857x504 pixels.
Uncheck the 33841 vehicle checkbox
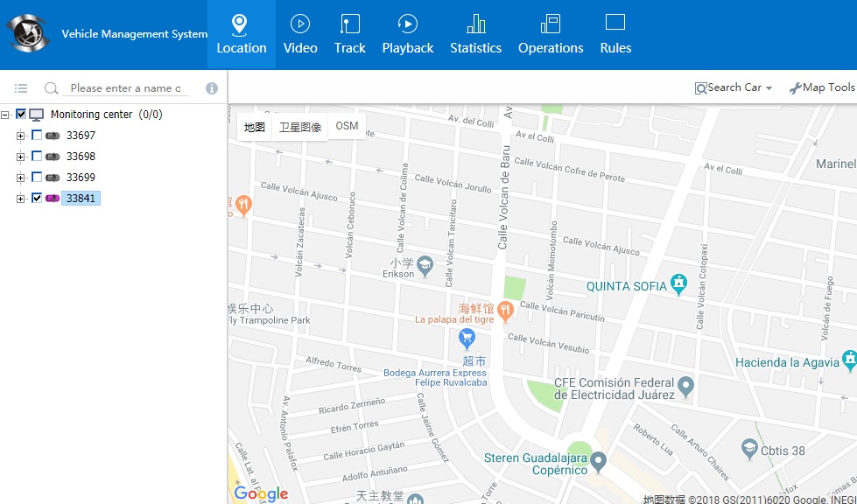point(37,199)
